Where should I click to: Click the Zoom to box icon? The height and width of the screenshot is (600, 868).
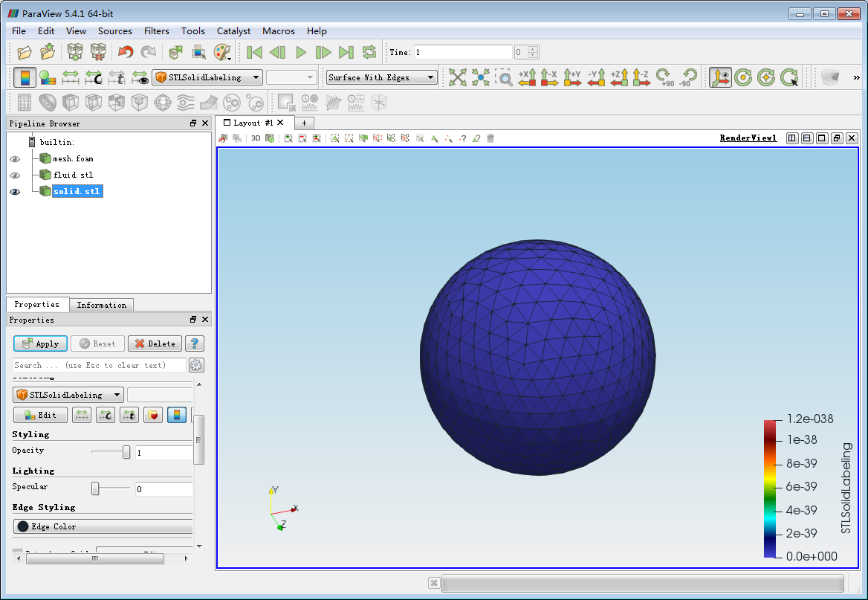coord(505,77)
